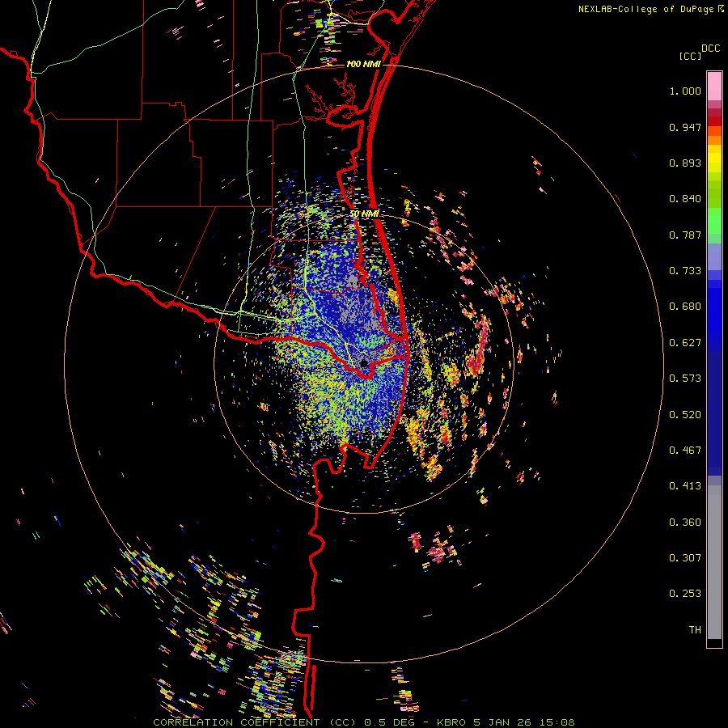Click the 0.733 scale value
The width and height of the screenshot is (728, 728).
(685, 271)
